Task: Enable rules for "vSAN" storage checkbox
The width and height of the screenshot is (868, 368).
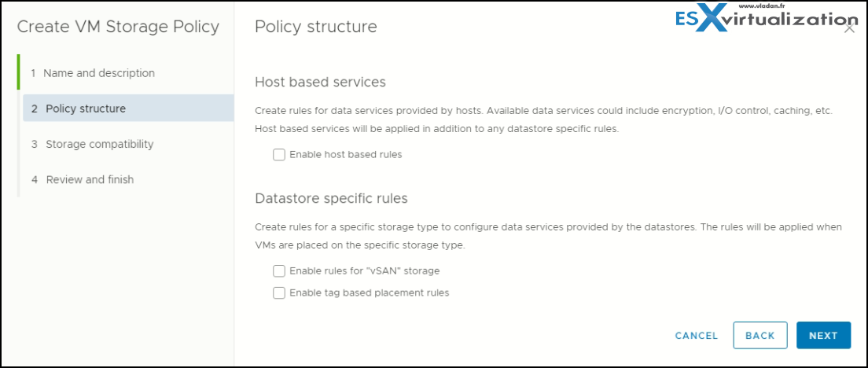Action: click(x=278, y=270)
